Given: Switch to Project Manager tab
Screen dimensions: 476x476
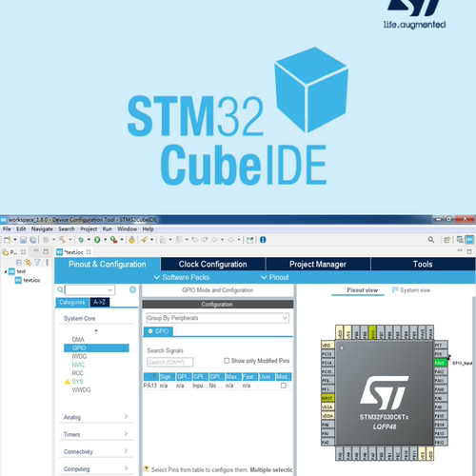Looking at the screenshot, I should (318, 264).
